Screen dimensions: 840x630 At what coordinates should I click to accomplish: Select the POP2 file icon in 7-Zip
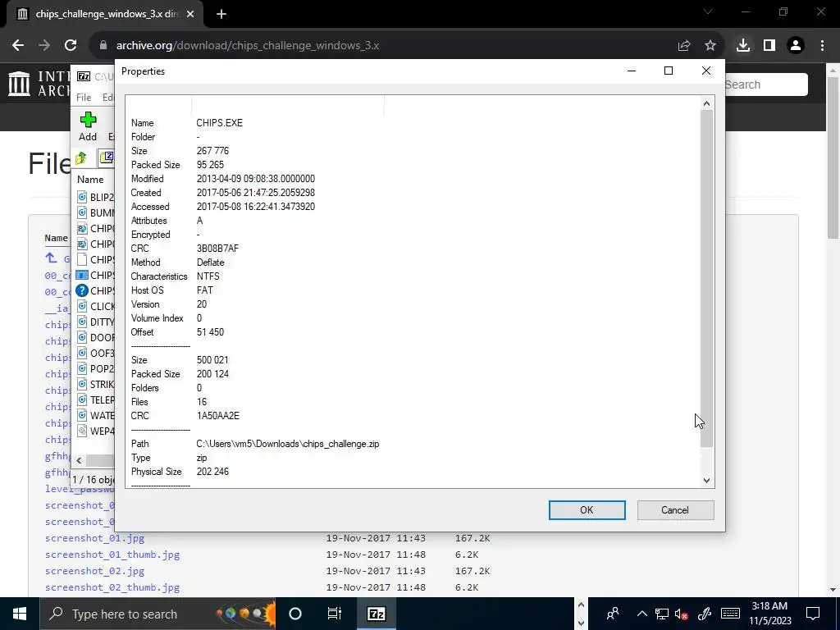click(82, 368)
